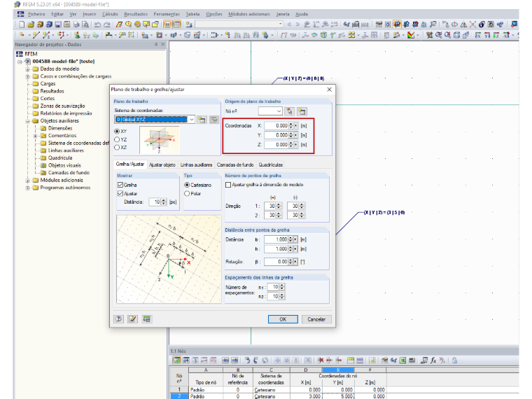532x399 pixels.
Task: Switch to the Ajustar objeto tab
Action: pyautogui.click(x=162, y=165)
